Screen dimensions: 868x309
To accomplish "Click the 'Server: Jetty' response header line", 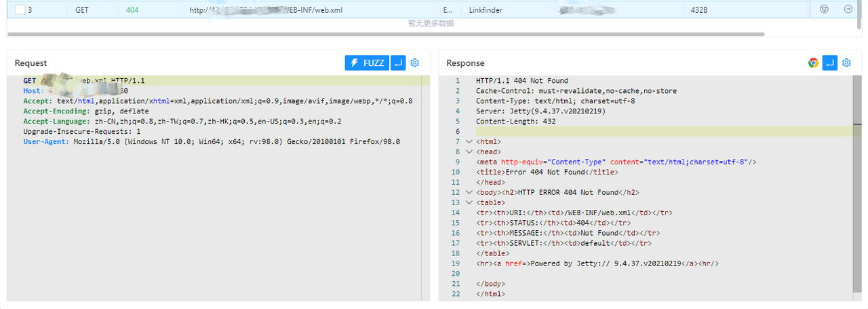I will pyautogui.click(x=541, y=111).
